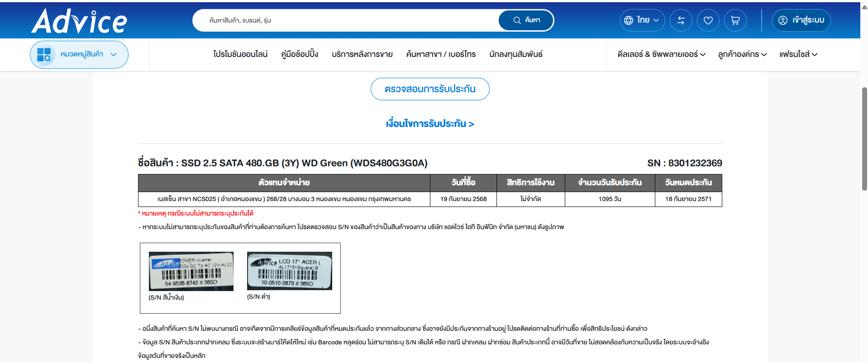The image size is (868, 362).
Task: Open the บริการหลังการขาย menu item
Action: (x=362, y=54)
